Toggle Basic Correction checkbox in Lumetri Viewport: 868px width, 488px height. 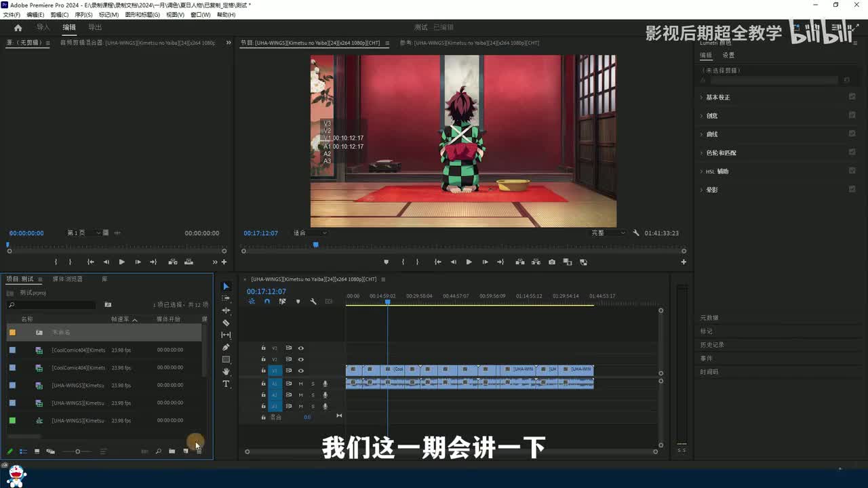pyautogui.click(x=852, y=97)
